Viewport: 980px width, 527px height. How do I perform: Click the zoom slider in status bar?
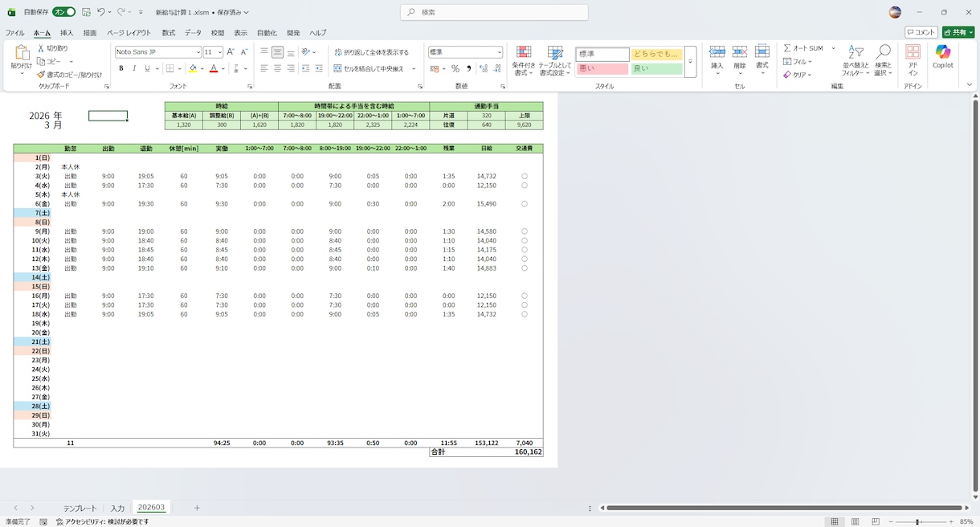click(917, 522)
